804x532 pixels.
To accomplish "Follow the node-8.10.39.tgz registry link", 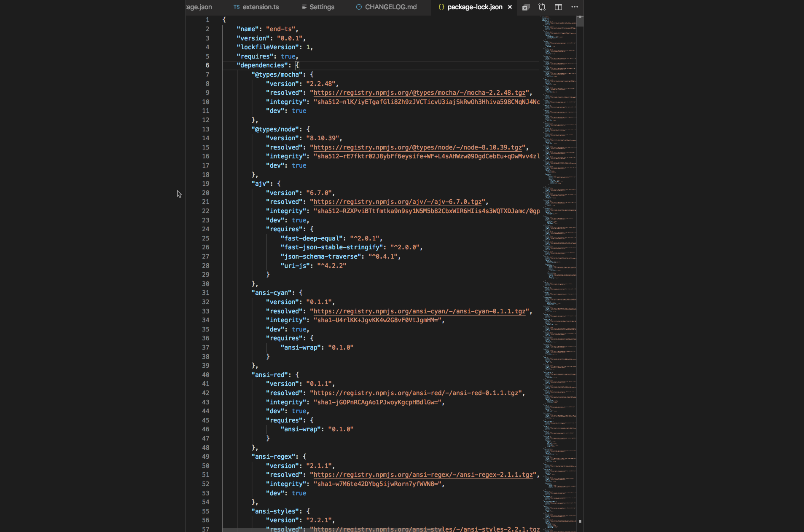I will click(418, 147).
